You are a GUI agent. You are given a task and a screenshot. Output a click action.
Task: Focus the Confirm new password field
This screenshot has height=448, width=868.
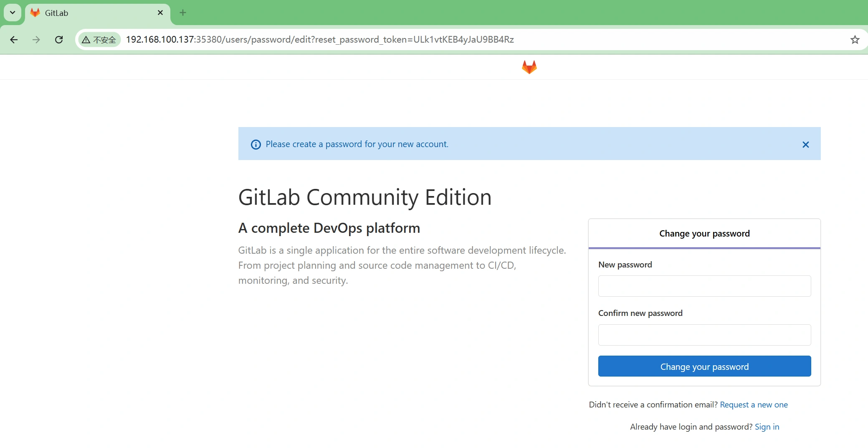(704, 335)
